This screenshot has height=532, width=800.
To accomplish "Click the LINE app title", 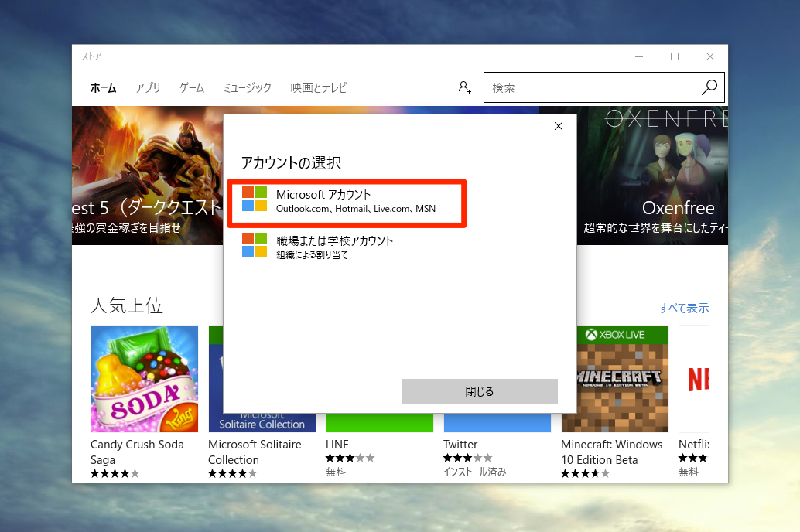I will pyautogui.click(x=337, y=445).
